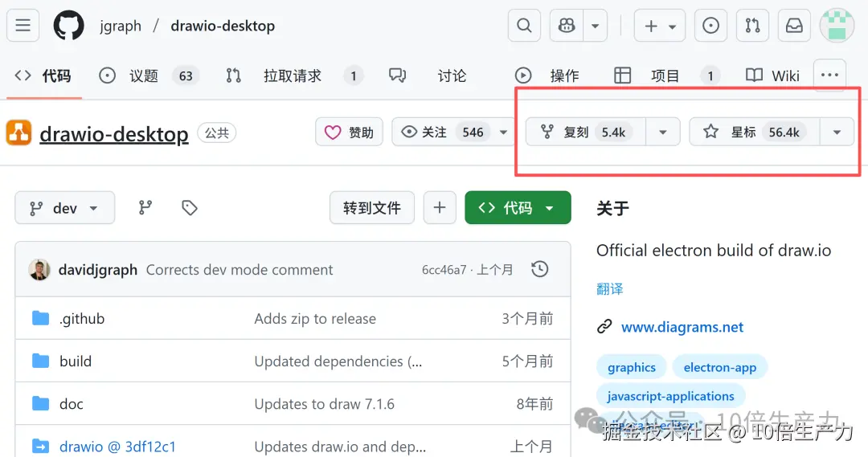The height and width of the screenshot is (457, 868).
Task: Open the dev branch selector
Action: pos(65,208)
